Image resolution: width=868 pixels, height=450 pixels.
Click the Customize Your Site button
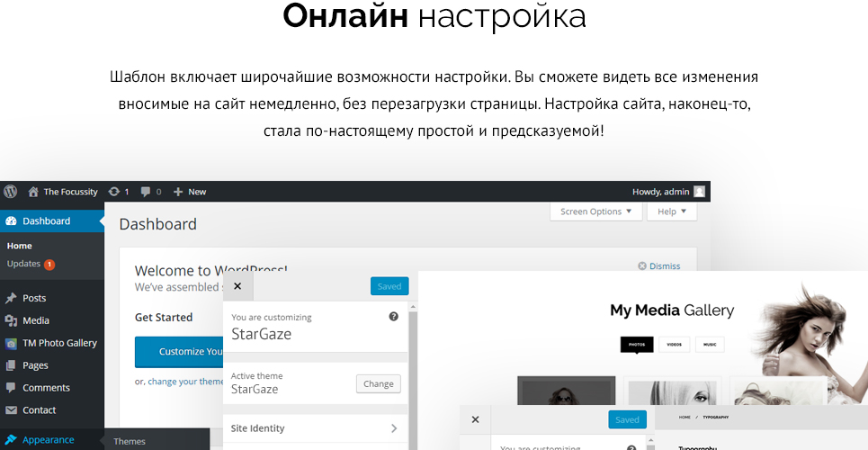pos(179,351)
